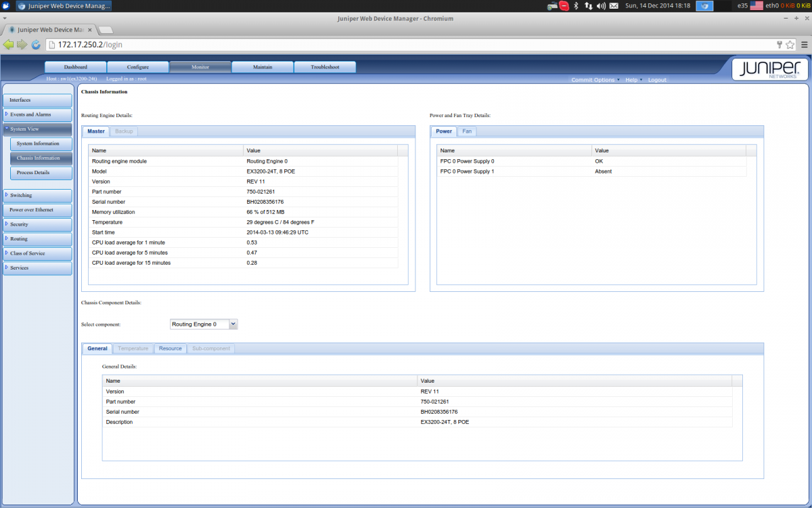The image size is (812, 508).
Task: Click the Bluetooth icon in system tray
Action: pos(577,5)
